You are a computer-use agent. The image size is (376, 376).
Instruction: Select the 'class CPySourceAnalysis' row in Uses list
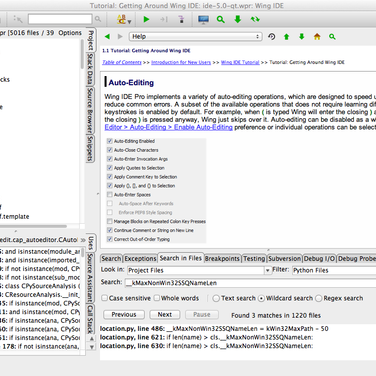[40, 286]
